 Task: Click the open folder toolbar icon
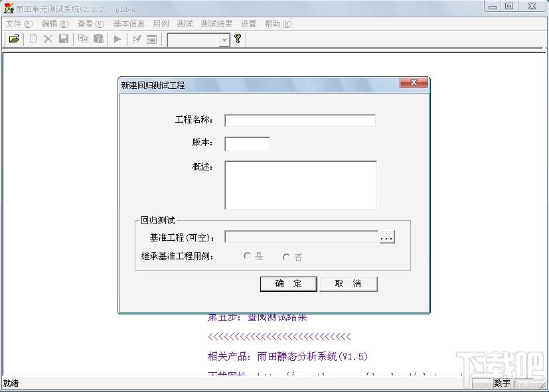click(x=14, y=39)
